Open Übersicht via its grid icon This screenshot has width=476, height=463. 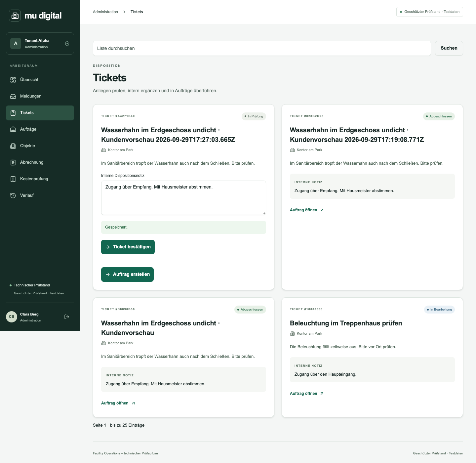click(13, 80)
